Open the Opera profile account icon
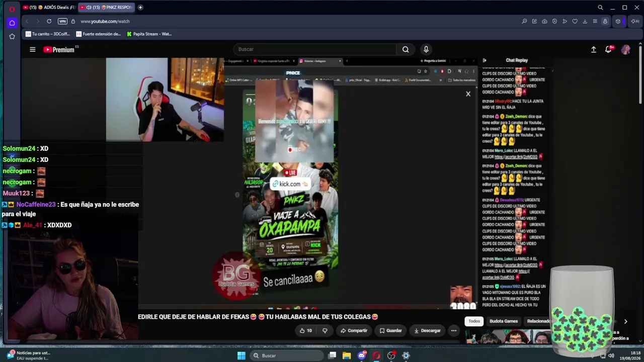Screen dimensions: 644x362 605,21
